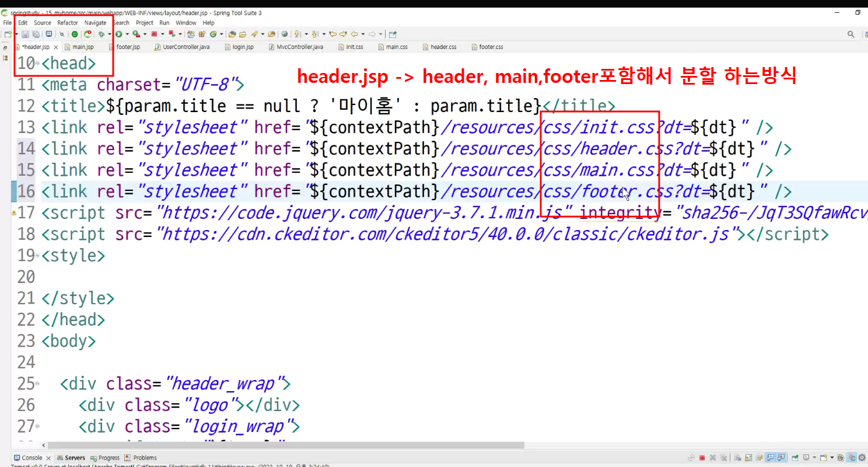
Task: Click the editor horizontal scrollbar
Action: click(x=286, y=445)
